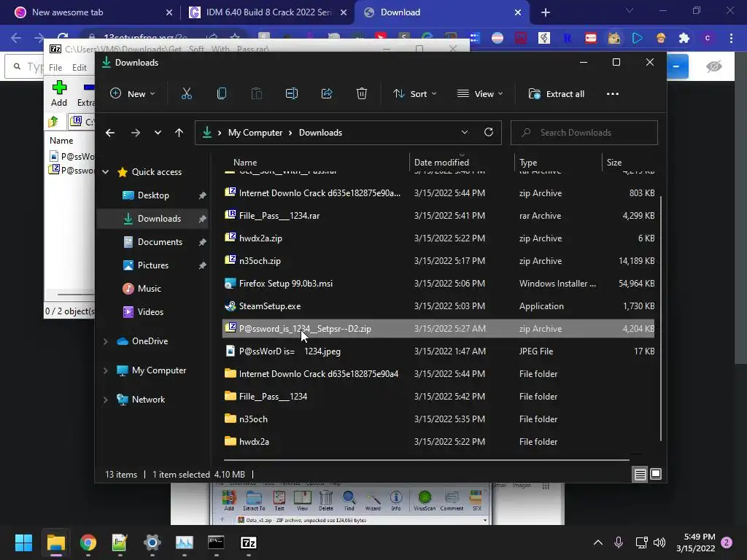Click the SteamSetup.exe file icon
Screen dimensions: 747x560
230,306
